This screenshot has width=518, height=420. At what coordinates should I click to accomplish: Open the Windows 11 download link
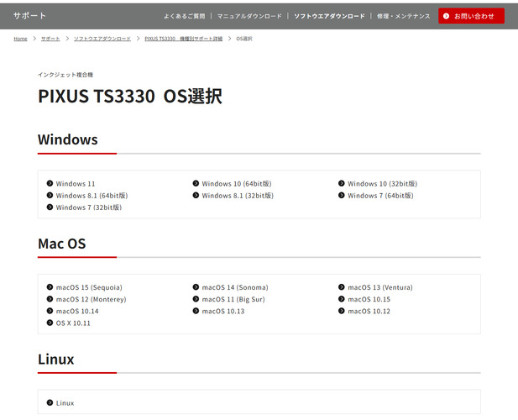tap(76, 184)
